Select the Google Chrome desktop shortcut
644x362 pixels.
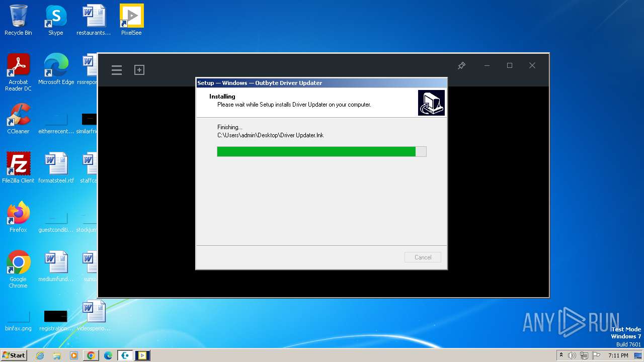click(x=18, y=269)
